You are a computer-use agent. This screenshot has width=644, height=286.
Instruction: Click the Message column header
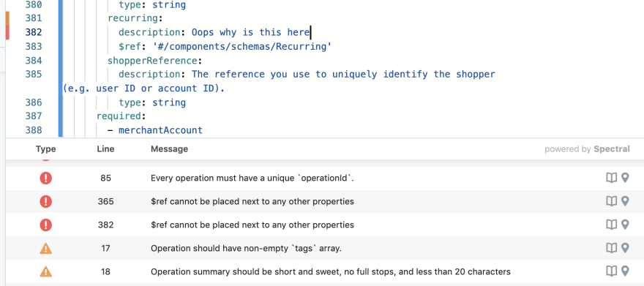coord(169,149)
